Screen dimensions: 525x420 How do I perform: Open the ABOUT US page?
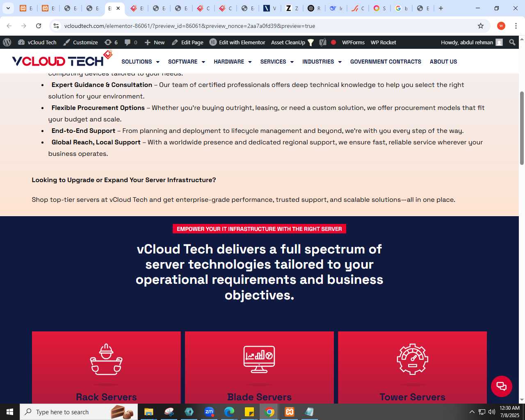pyautogui.click(x=443, y=62)
